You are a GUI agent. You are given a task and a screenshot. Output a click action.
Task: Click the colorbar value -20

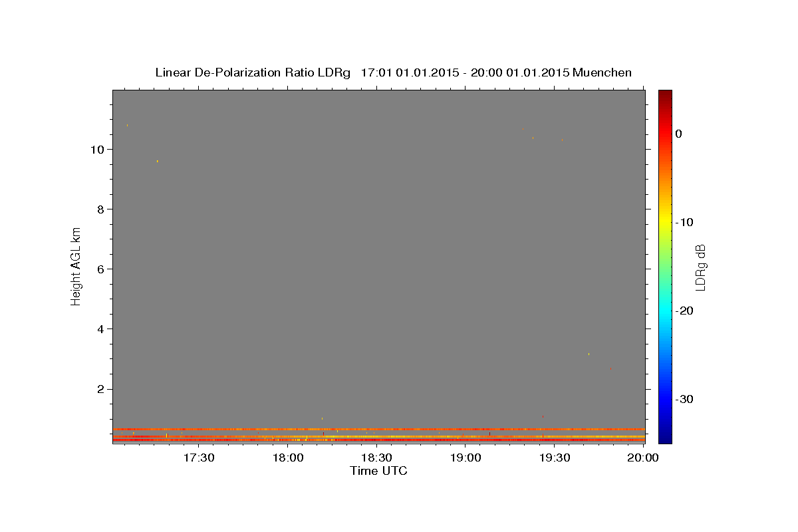pos(685,311)
